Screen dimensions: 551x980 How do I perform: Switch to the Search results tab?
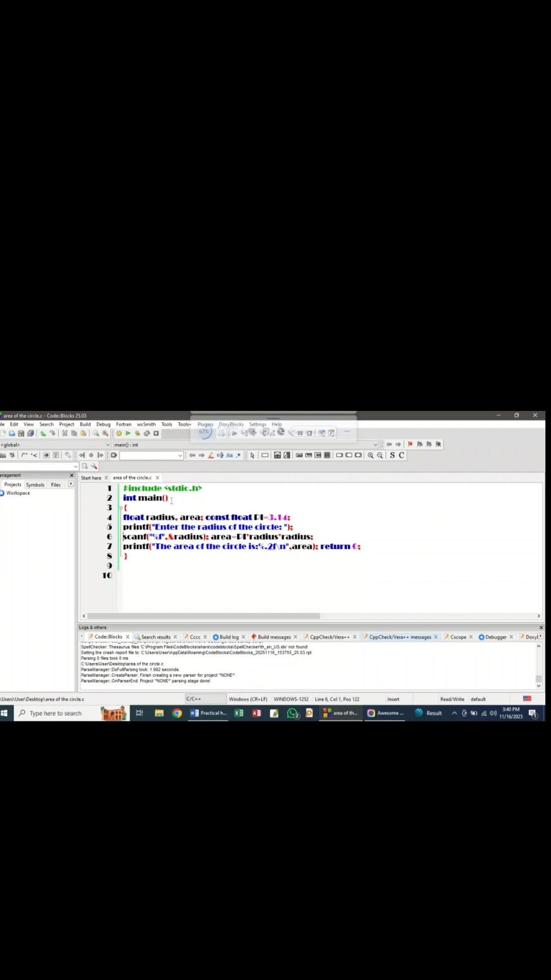[156, 637]
